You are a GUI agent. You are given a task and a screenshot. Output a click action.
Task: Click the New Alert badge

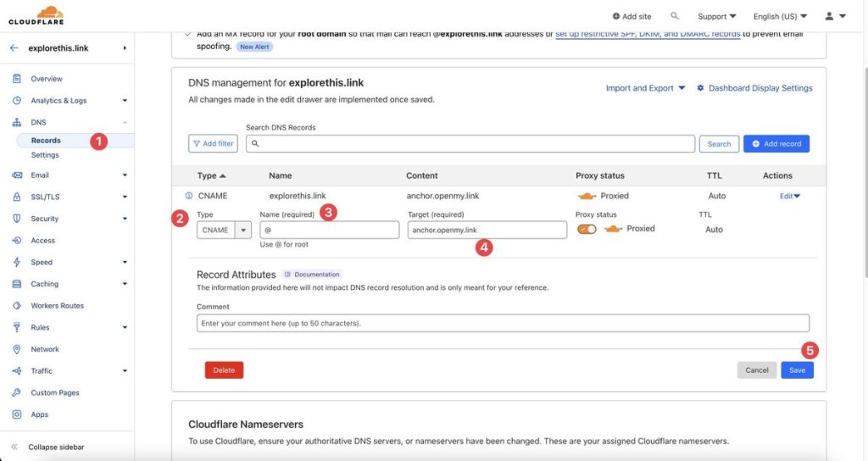tap(254, 47)
